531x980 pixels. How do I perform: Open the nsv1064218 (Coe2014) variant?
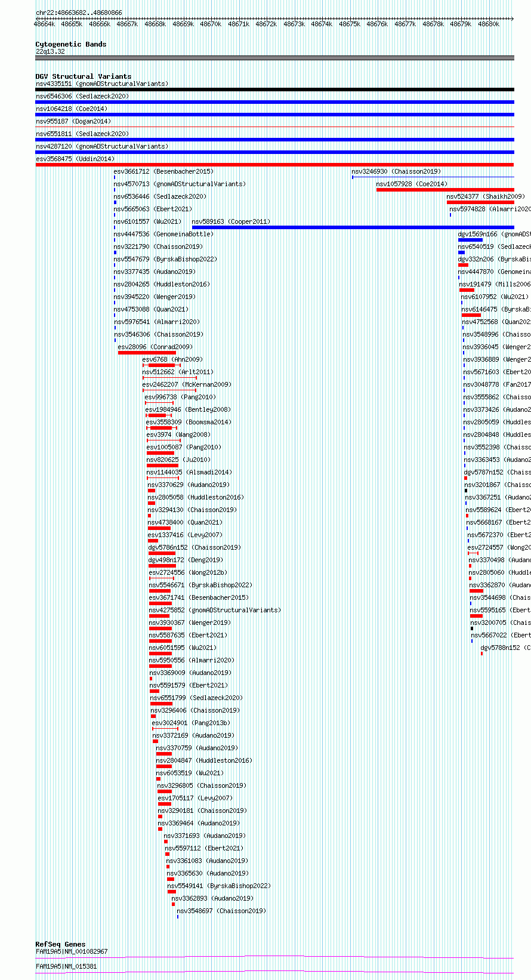[71, 109]
